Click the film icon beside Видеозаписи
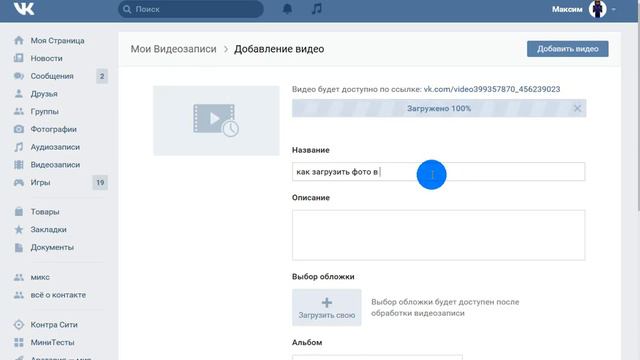 pos(19,164)
